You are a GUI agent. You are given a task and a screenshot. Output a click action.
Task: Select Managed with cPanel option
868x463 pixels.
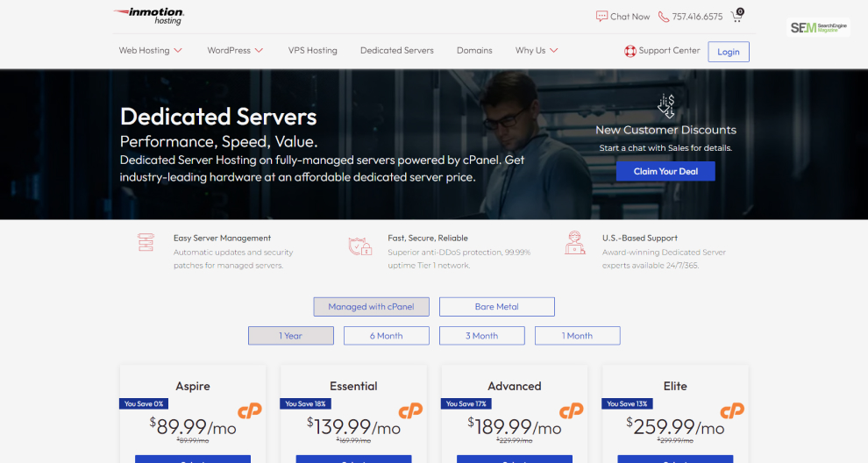[x=371, y=307]
